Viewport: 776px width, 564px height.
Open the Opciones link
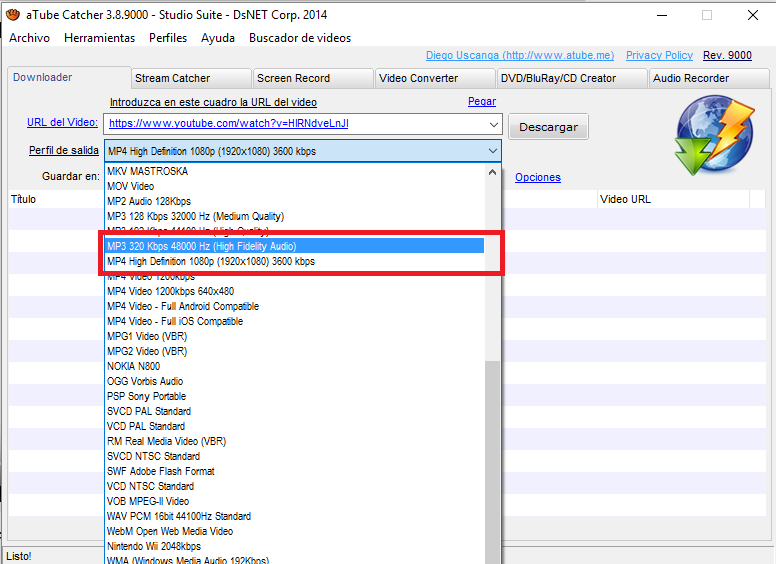pos(537,177)
